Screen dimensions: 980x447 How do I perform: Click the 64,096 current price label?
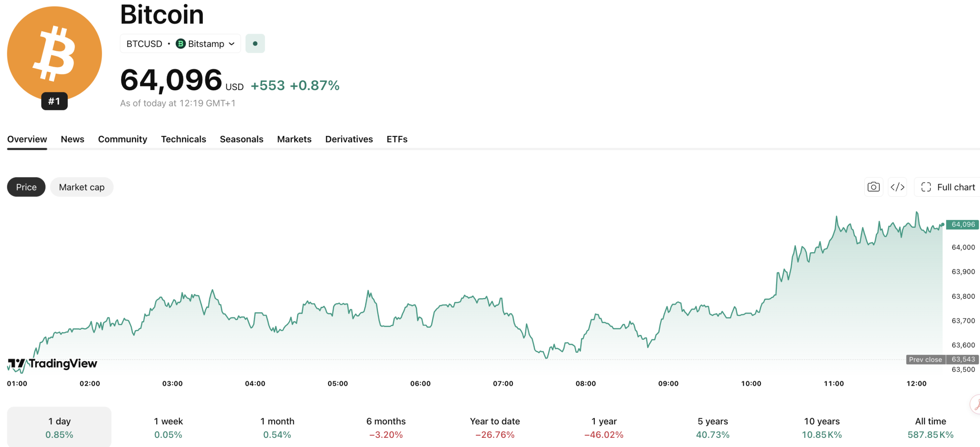[963, 224]
